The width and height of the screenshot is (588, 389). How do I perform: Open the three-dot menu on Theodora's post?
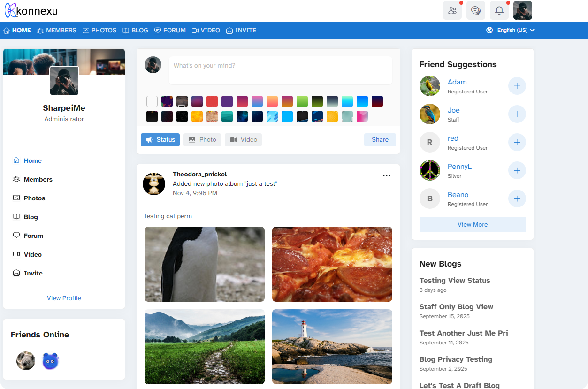(x=386, y=175)
